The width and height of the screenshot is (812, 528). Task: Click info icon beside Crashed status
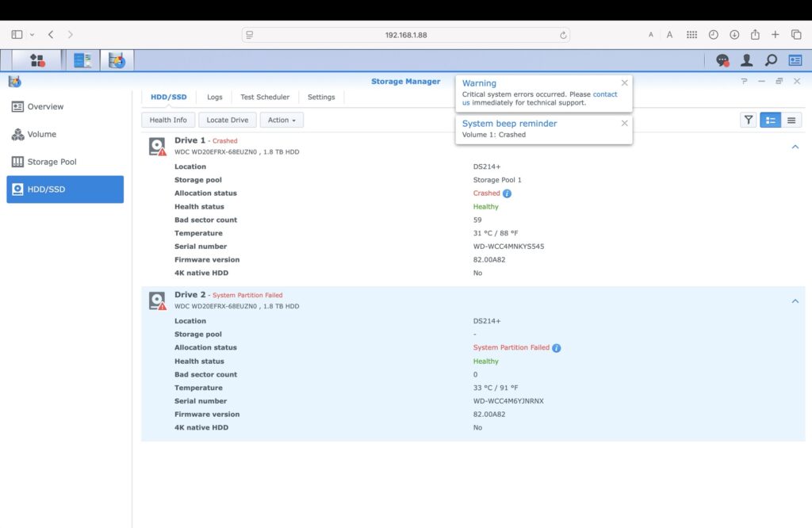pos(507,193)
